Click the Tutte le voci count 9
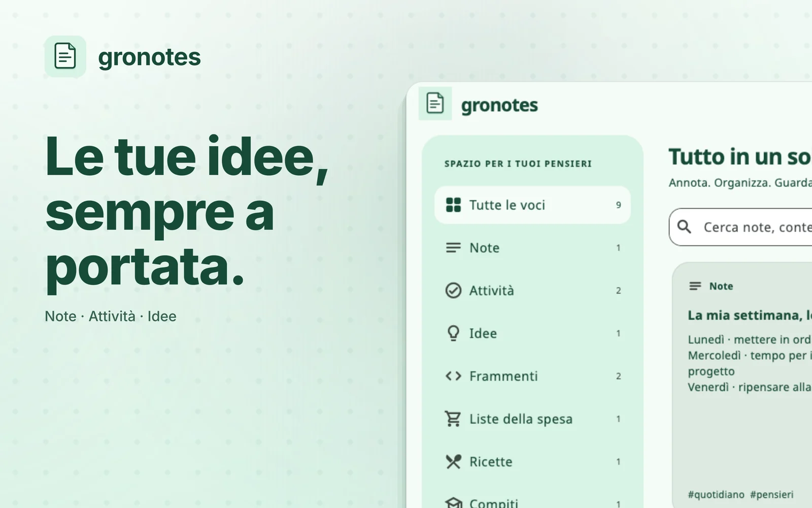This screenshot has width=812, height=508. (x=618, y=205)
